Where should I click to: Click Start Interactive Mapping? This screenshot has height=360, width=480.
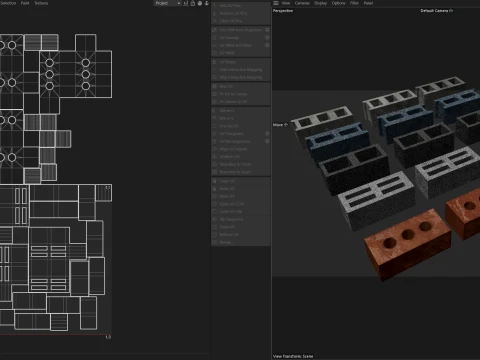[x=241, y=70]
